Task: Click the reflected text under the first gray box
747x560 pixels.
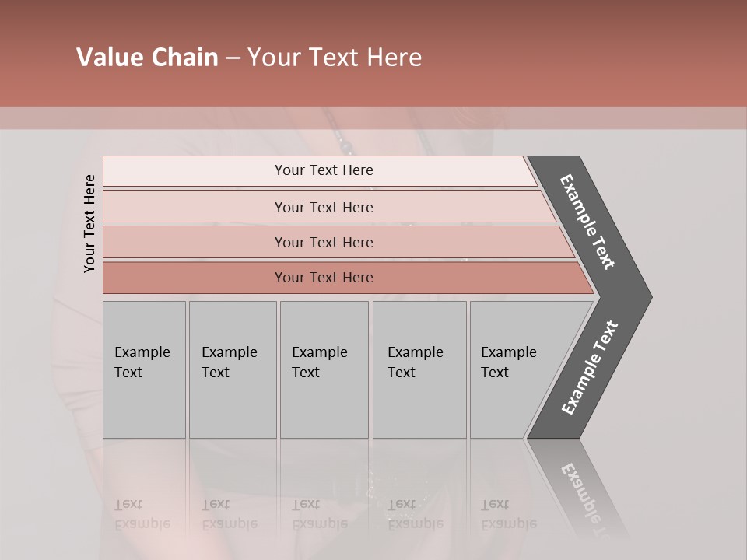Action: coord(142,514)
